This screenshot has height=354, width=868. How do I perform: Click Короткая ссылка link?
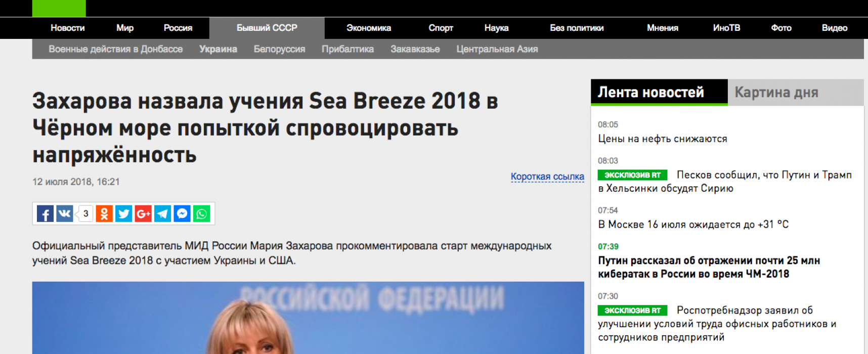pyautogui.click(x=547, y=176)
